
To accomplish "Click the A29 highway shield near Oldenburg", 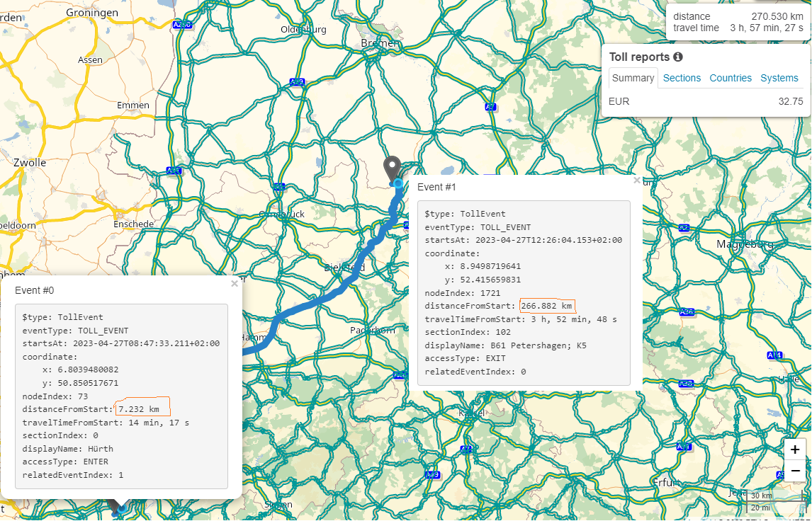I will [298, 82].
